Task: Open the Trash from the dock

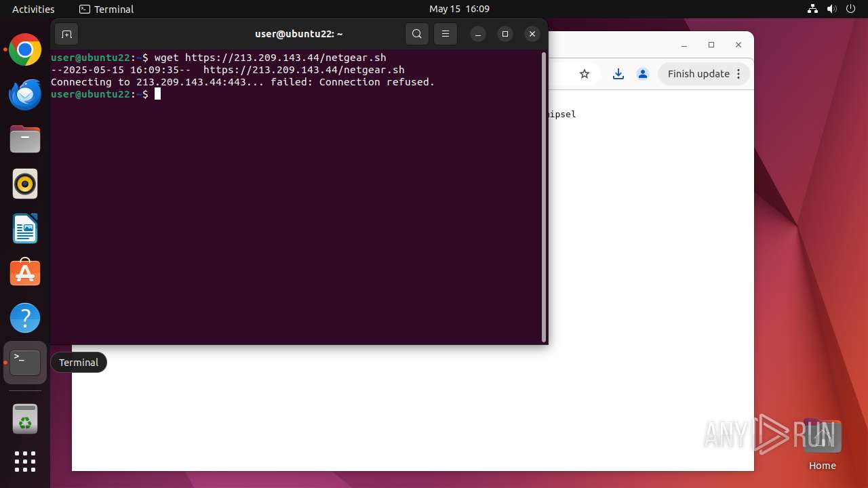Action: tap(25, 419)
